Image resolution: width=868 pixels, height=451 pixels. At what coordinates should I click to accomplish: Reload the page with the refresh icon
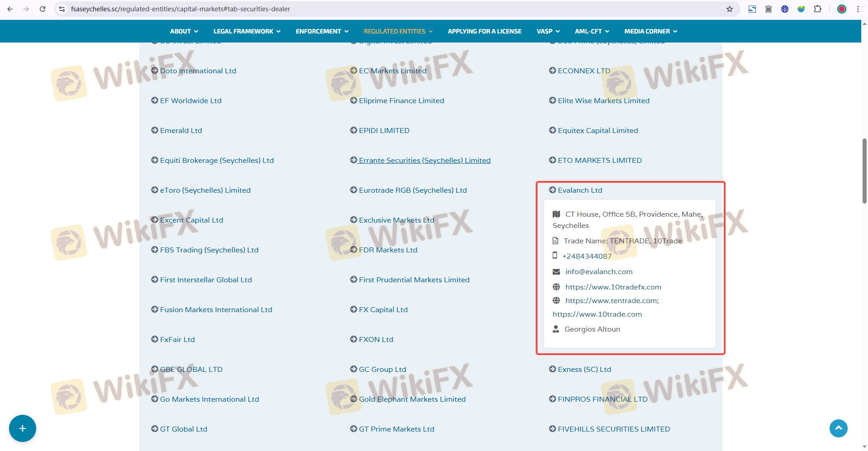tap(42, 9)
